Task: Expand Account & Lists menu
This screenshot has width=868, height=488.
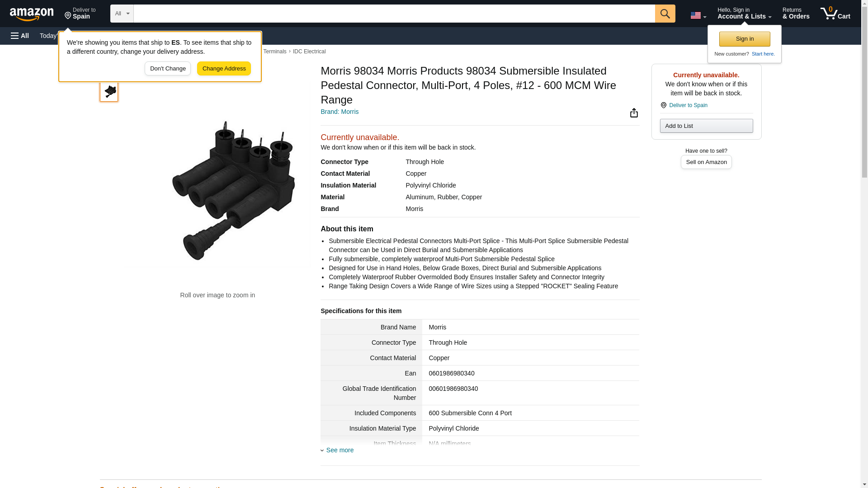Action: click(x=744, y=14)
